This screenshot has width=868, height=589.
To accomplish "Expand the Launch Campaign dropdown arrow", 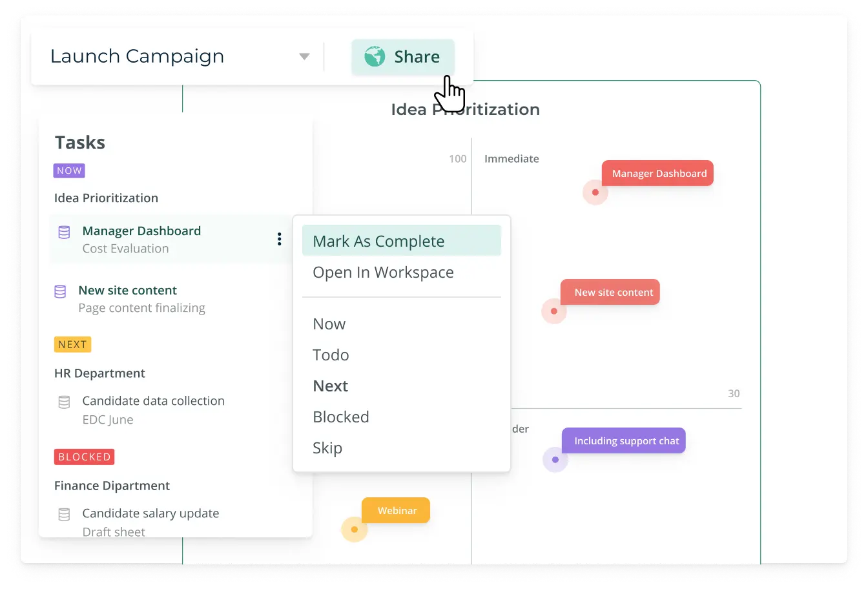I will click(x=304, y=57).
